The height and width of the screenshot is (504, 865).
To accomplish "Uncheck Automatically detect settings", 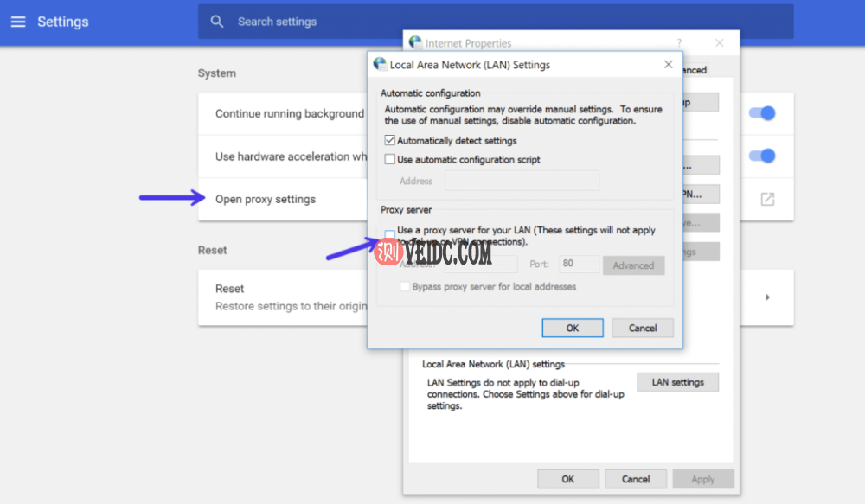I will (390, 140).
